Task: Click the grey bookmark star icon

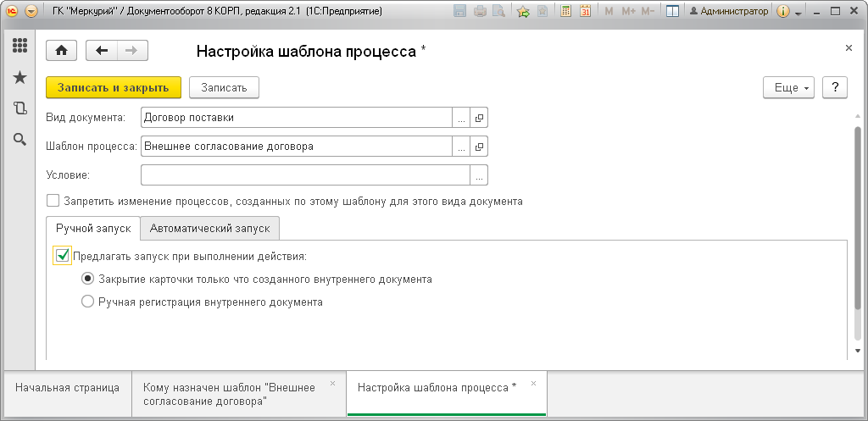Action: [x=542, y=11]
